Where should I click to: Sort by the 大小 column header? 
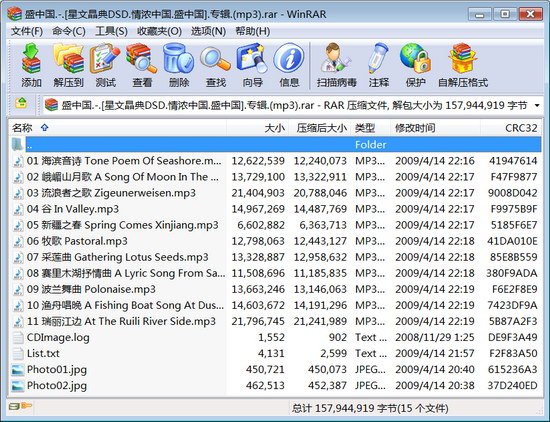[257, 128]
